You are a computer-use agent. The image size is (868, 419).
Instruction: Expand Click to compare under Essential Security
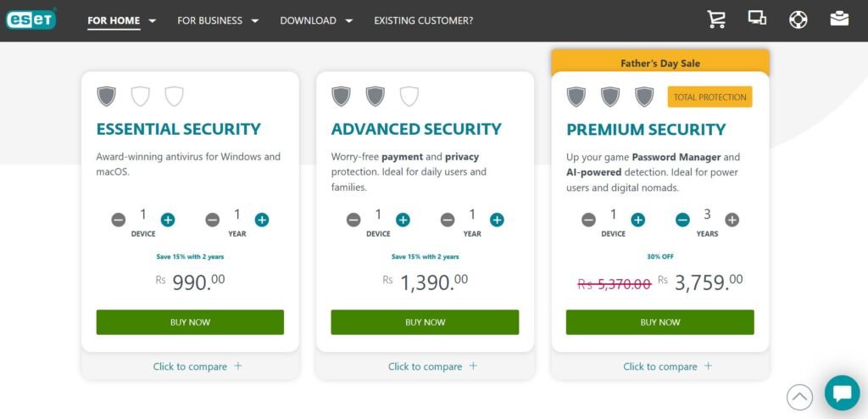click(x=198, y=366)
